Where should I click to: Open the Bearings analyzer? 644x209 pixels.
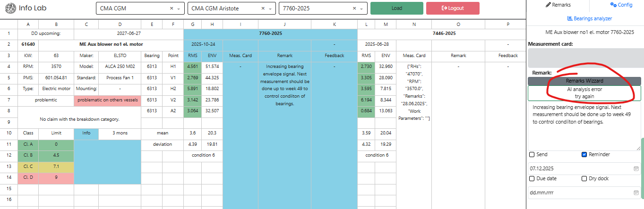coord(589,18)
